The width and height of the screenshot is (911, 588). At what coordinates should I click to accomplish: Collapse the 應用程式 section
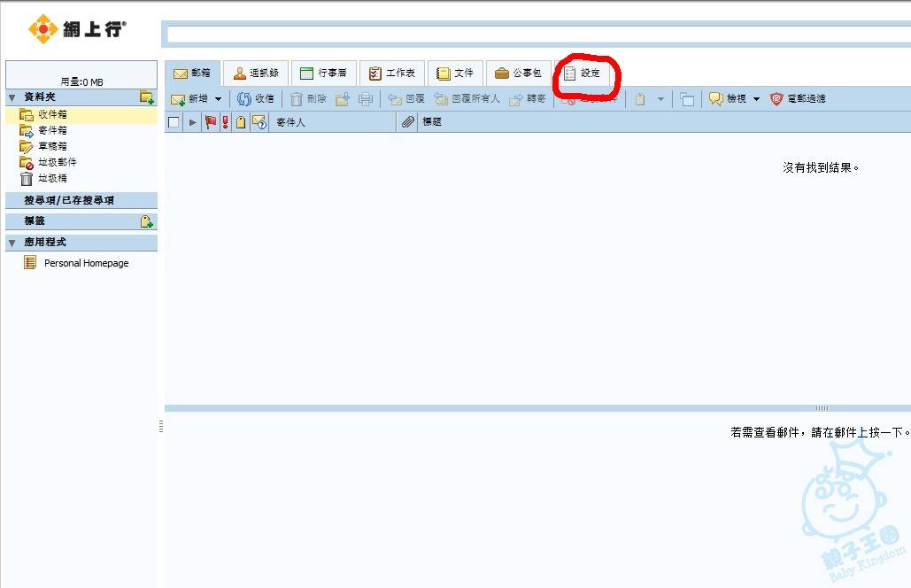pyautogui.click(x=12, y=243)
